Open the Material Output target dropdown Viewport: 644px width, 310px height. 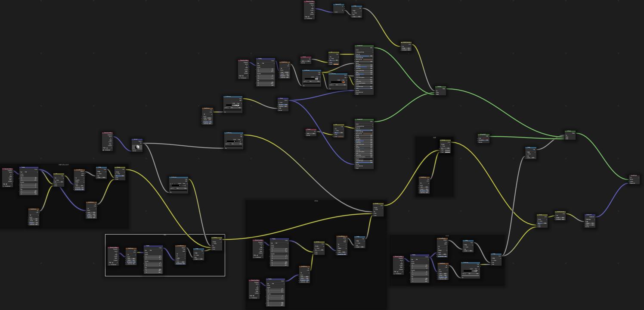(635, 177)
